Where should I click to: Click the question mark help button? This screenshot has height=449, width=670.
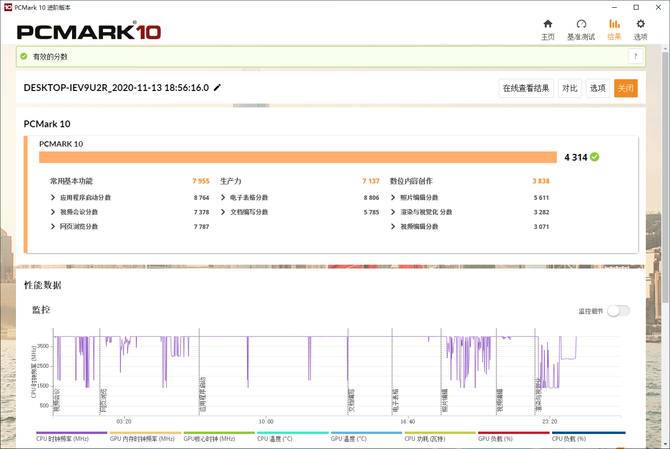coord(635,56)
